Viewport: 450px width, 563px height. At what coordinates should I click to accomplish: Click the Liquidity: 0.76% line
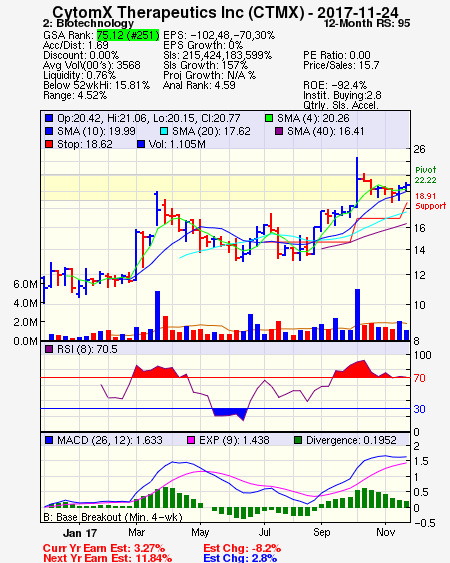click(79, 75)
